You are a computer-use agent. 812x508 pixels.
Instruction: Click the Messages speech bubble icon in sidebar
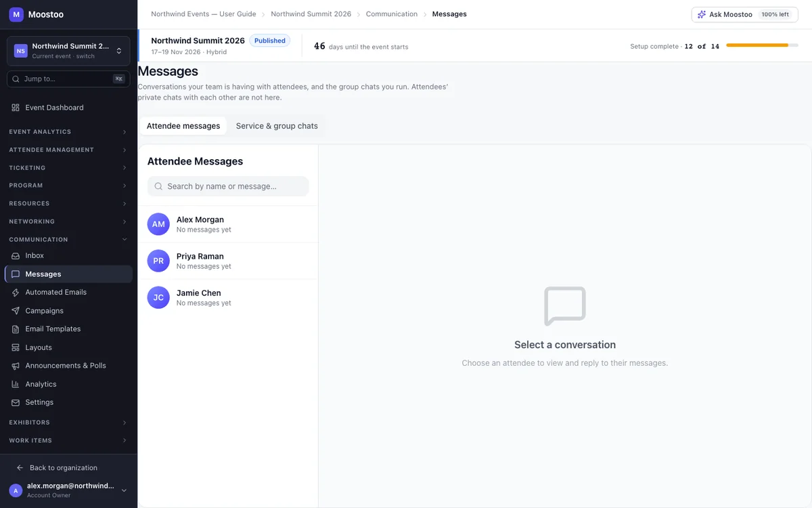coord(16,274)
